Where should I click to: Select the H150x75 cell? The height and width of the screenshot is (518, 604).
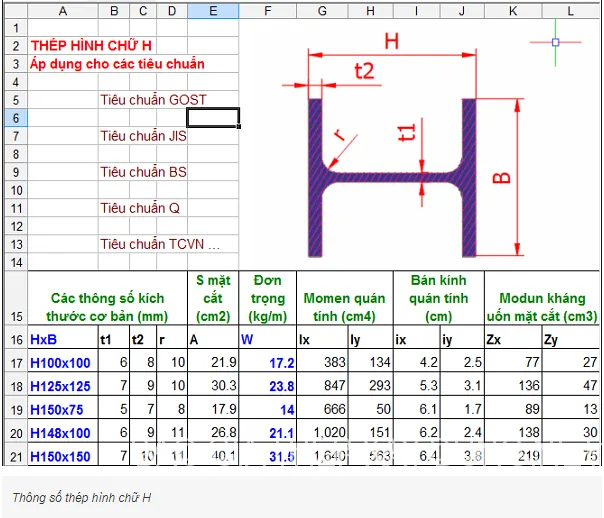[62, 410]
